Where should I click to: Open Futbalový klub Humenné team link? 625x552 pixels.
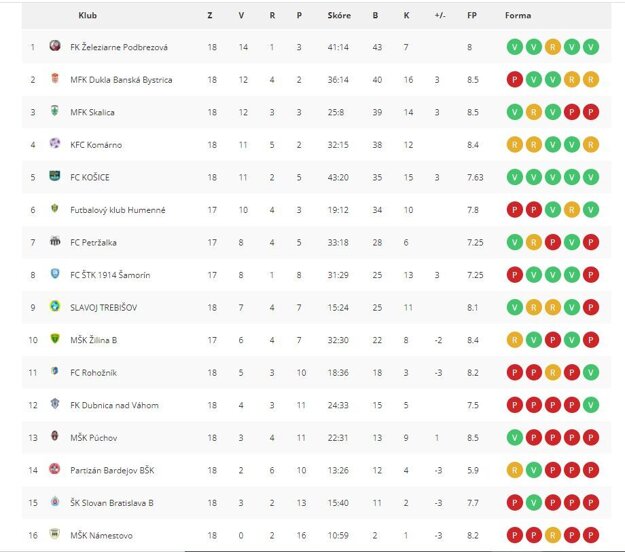pyautogui.click(x=118, y=210)
